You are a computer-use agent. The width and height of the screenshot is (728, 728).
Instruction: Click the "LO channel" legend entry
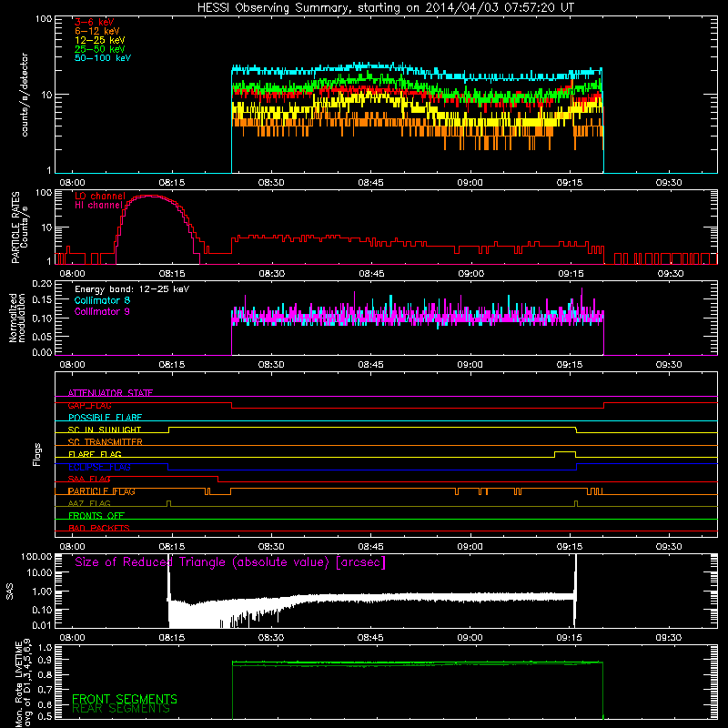[x=100, y=196]
